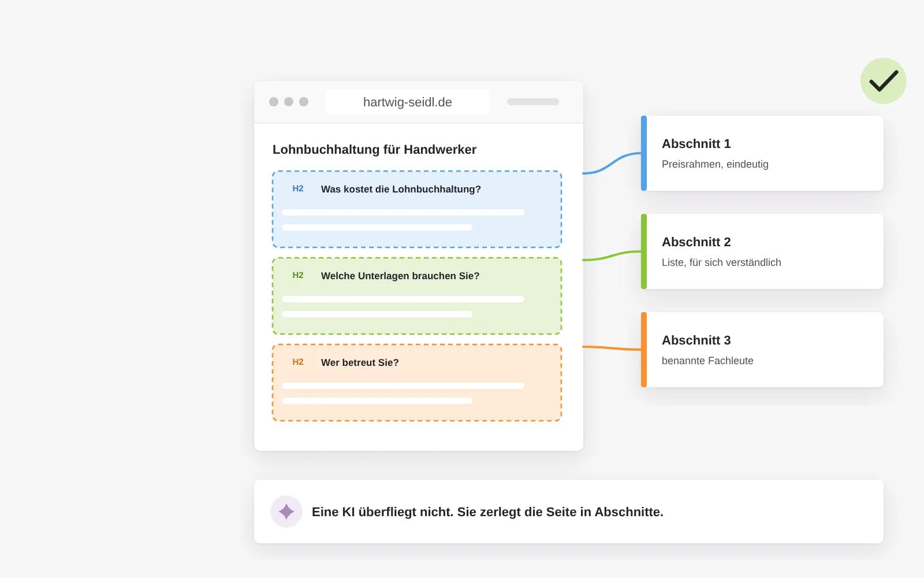
Task: Click the green checkmark badge icon
Action: [x=884, y=81]
